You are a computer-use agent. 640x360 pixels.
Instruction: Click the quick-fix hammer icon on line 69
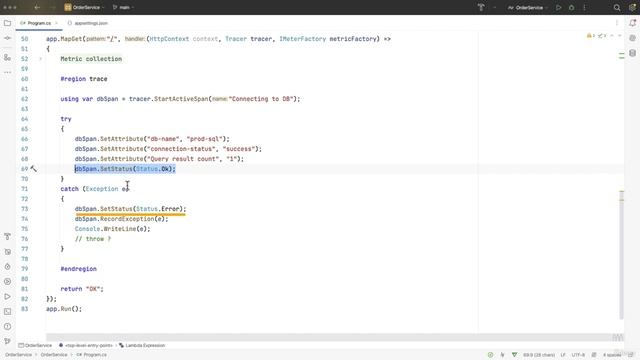click(33, 169)
